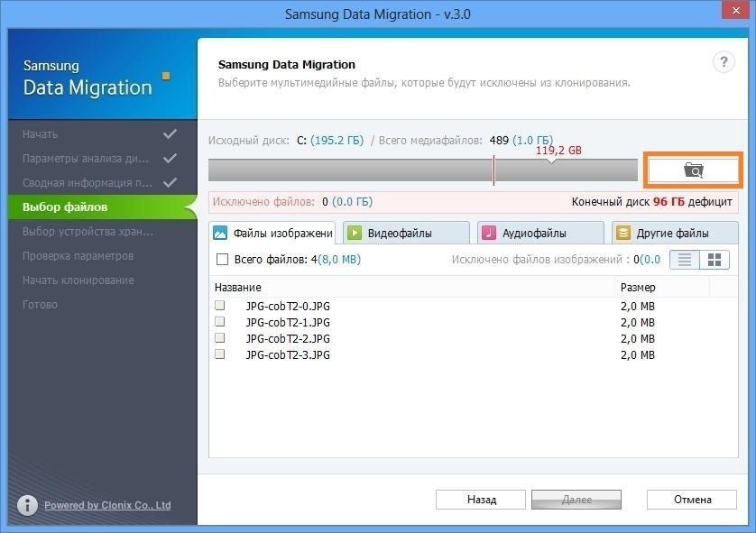Click the 'Далее' button

click(576, 500)
